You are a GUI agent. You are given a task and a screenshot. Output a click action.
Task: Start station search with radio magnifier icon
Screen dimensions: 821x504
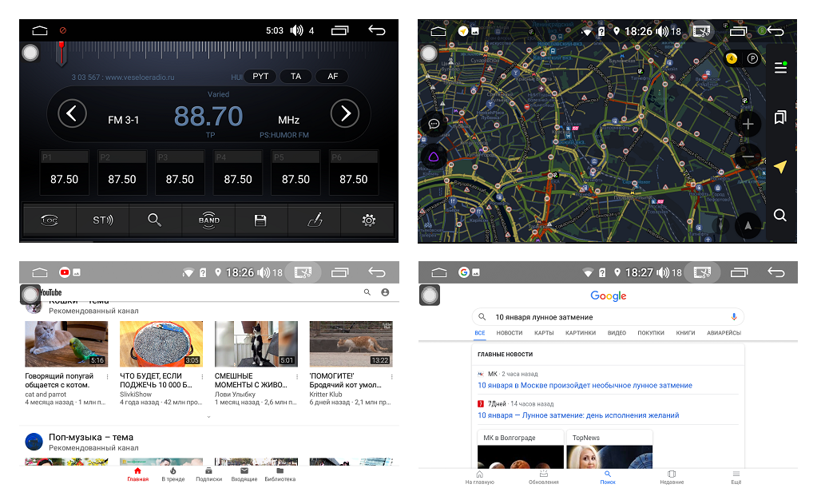[x=154, y=220]
